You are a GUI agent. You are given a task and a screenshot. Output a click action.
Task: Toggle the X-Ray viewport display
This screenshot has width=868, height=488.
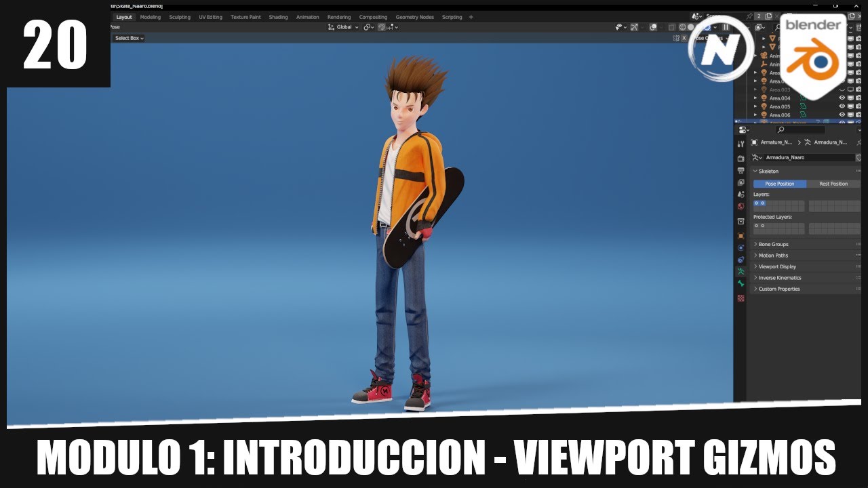[x=671, y=27]
